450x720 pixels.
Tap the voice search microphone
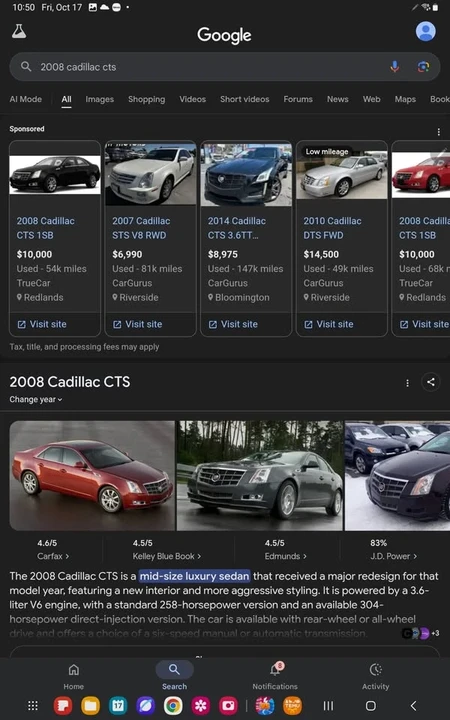[x=394, y=67]
